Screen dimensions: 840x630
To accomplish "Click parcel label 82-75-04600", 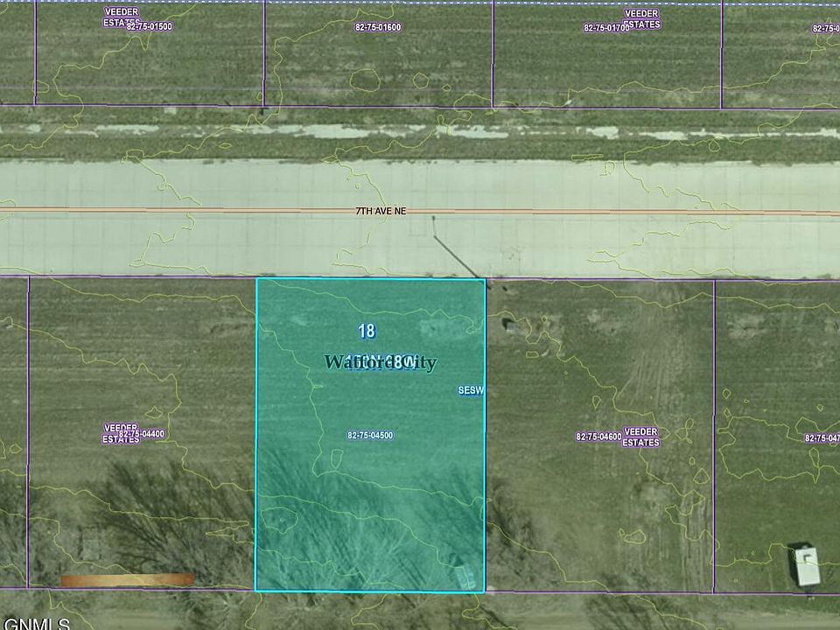I will coord(598,437).
